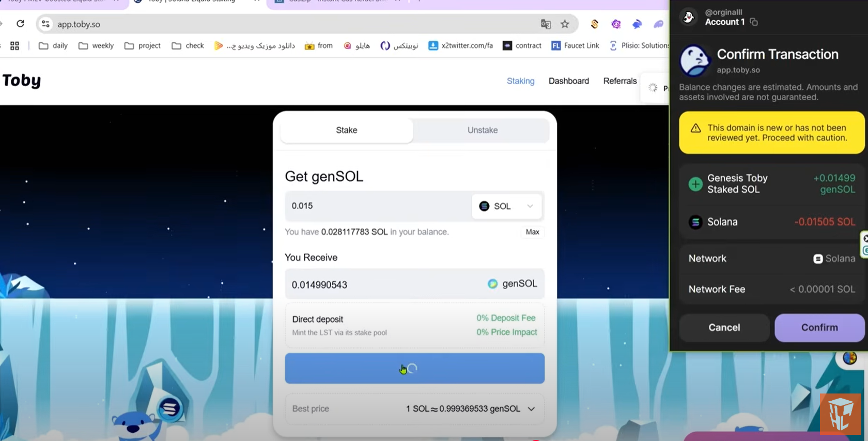Click the translate page icon
This screenshot has width=868, height=441.
[546, 24]
